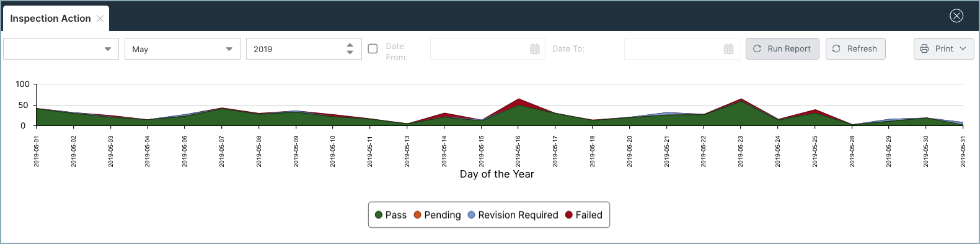Click the circled X close icon at top right
The width and height of the screenshot is (980, 244).
[x=956, y=16]
